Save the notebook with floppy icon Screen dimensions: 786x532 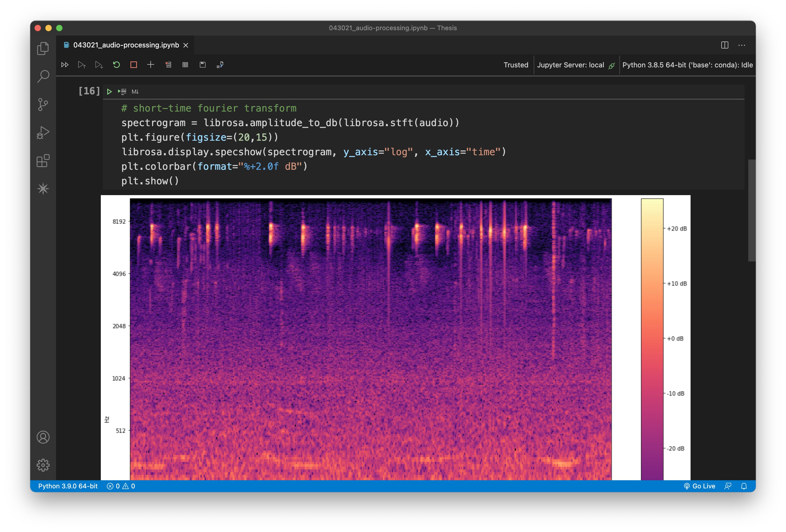203,65
